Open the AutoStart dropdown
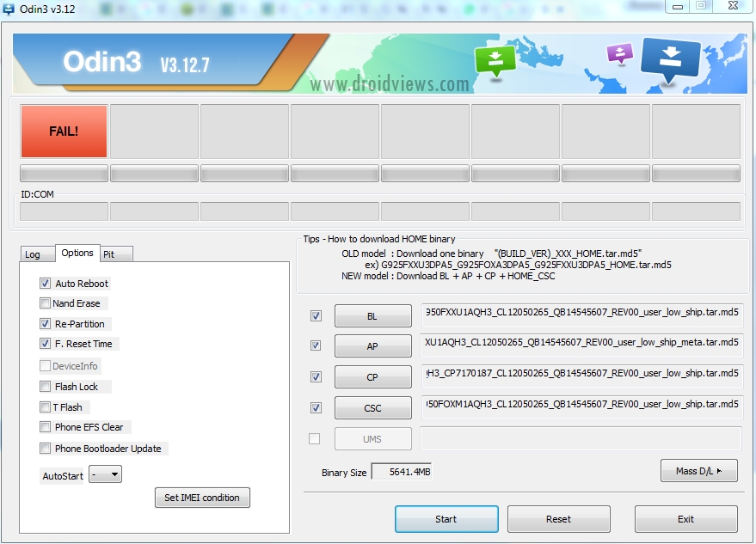The image size is (756, 544). click(106, 474)
